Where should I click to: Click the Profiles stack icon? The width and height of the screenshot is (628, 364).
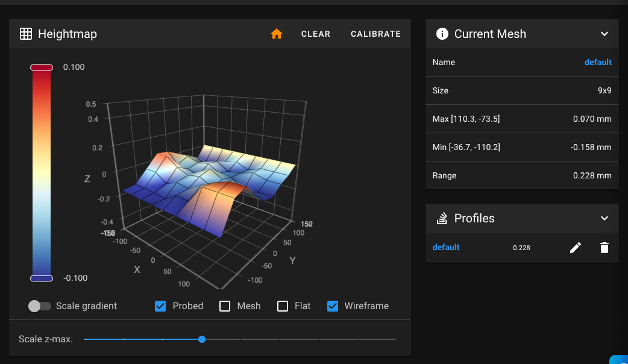pyautogui.click(x=442, y=218)
